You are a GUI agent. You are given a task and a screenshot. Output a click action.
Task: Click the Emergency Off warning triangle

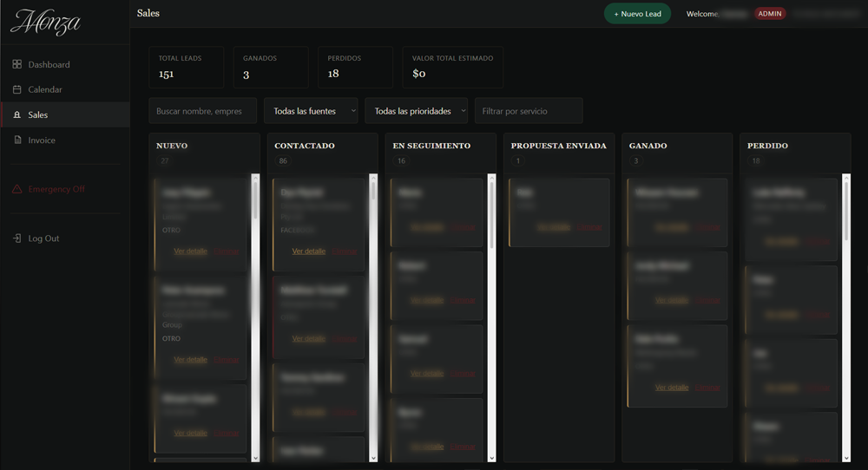[17, 189]
